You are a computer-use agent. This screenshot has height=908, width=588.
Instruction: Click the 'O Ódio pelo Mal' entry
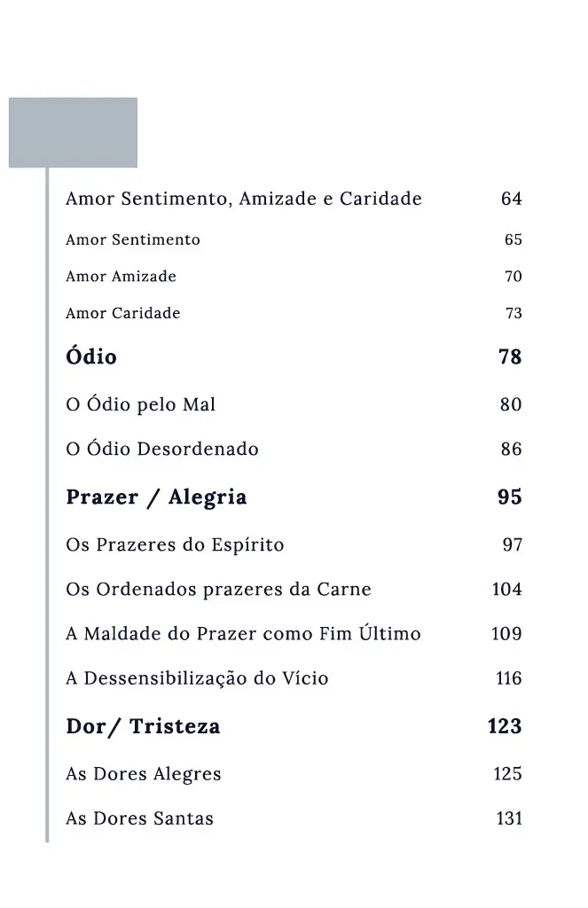(x=140, y=405)
